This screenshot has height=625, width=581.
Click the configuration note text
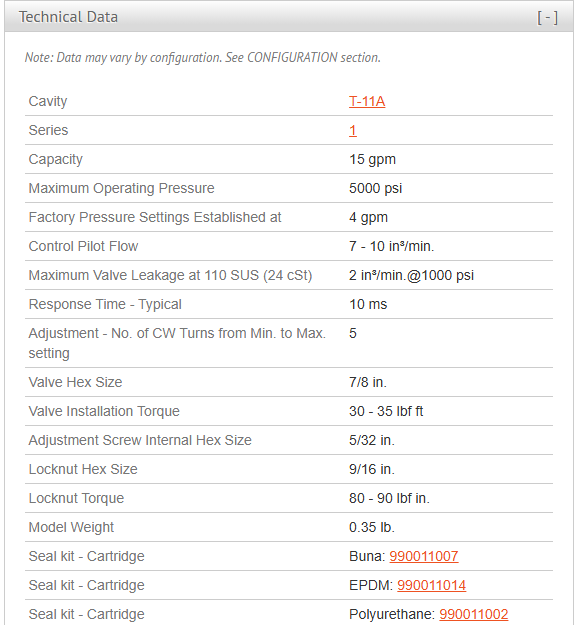point(203,58)
